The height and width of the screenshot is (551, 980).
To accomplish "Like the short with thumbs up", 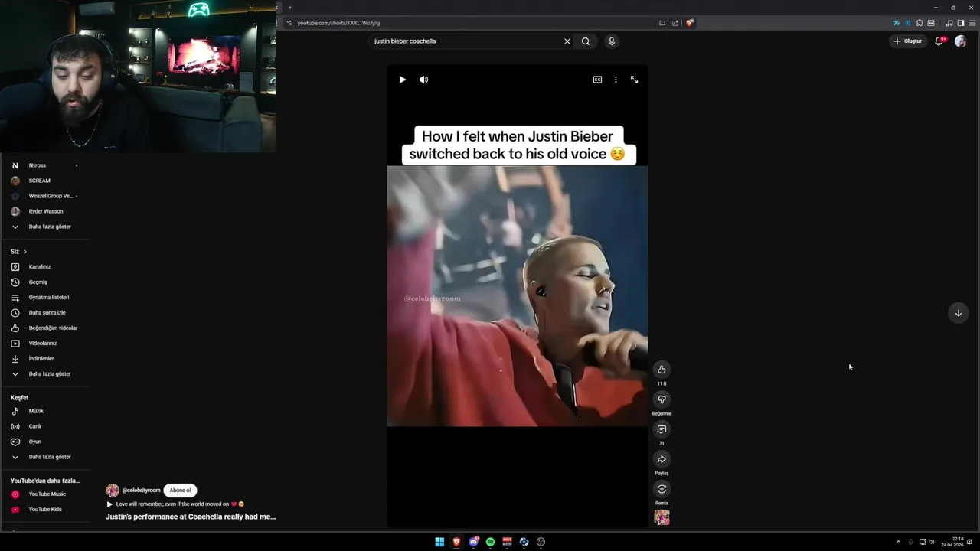I will pos(661,370).
